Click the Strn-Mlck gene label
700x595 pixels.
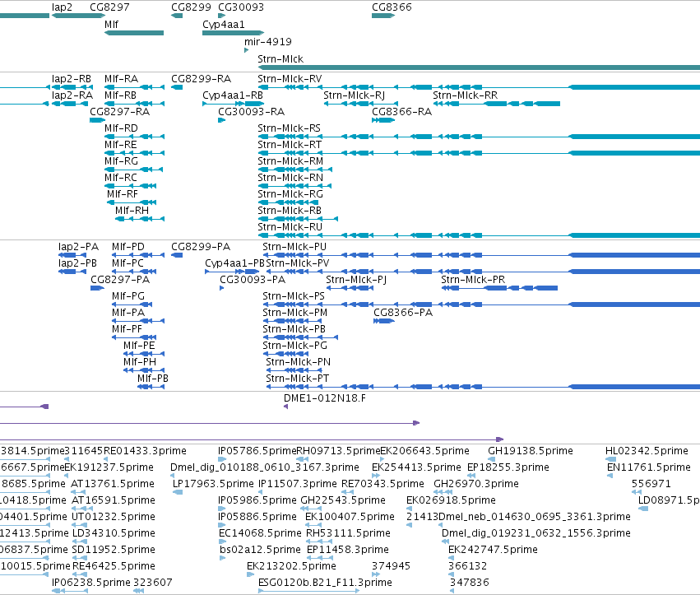coord(280,59)
